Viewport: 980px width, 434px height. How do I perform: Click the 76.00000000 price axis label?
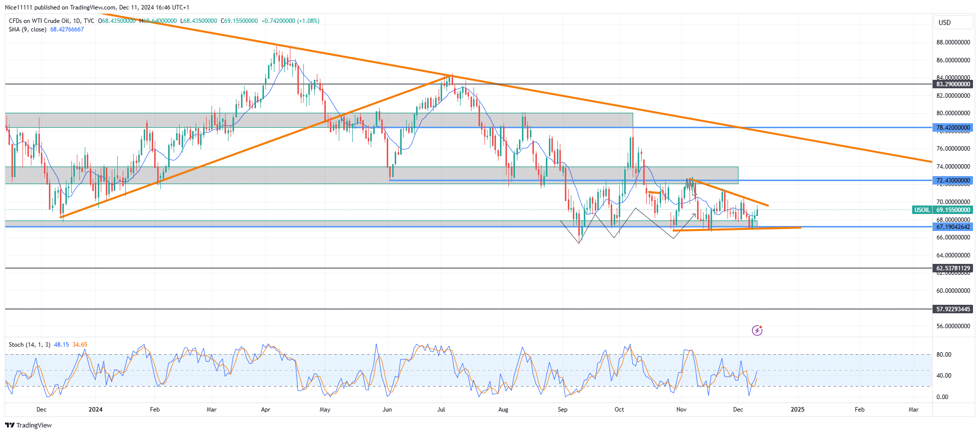(953, 149)
